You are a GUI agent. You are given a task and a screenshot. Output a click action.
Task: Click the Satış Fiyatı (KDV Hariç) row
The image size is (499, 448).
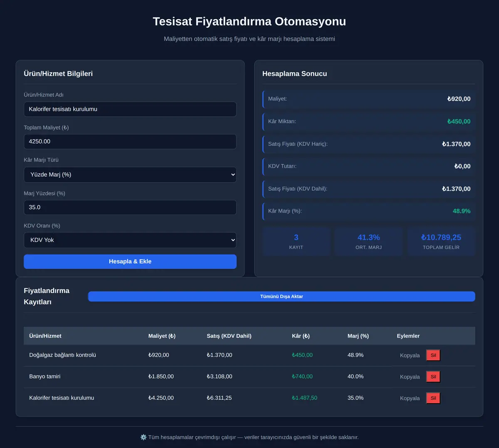point(369,144)
